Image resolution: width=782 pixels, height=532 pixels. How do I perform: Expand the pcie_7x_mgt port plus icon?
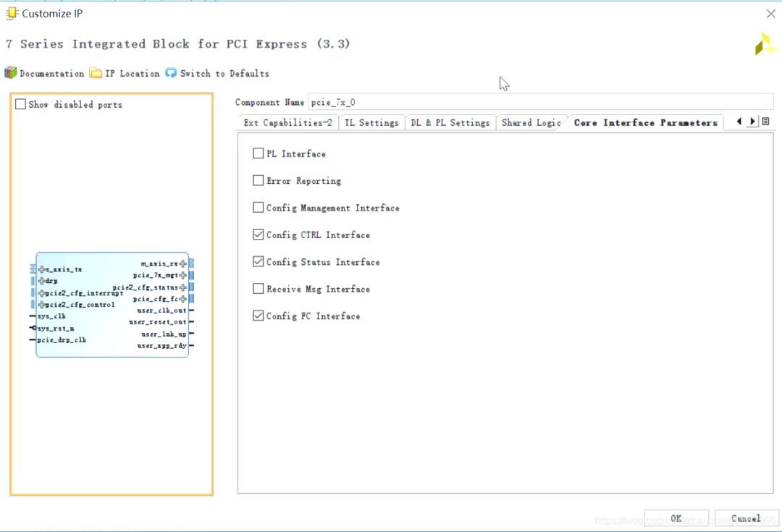pos(182,276)
